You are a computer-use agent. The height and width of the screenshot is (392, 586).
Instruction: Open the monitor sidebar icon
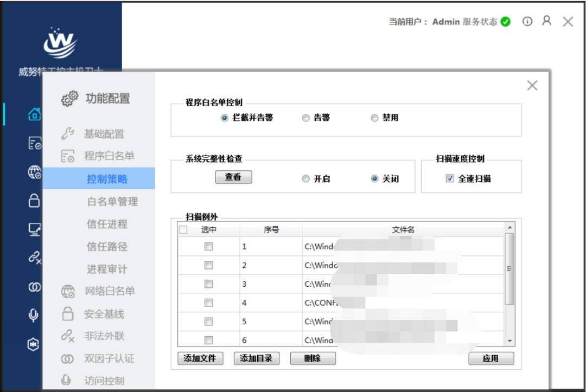coord(35,229)
